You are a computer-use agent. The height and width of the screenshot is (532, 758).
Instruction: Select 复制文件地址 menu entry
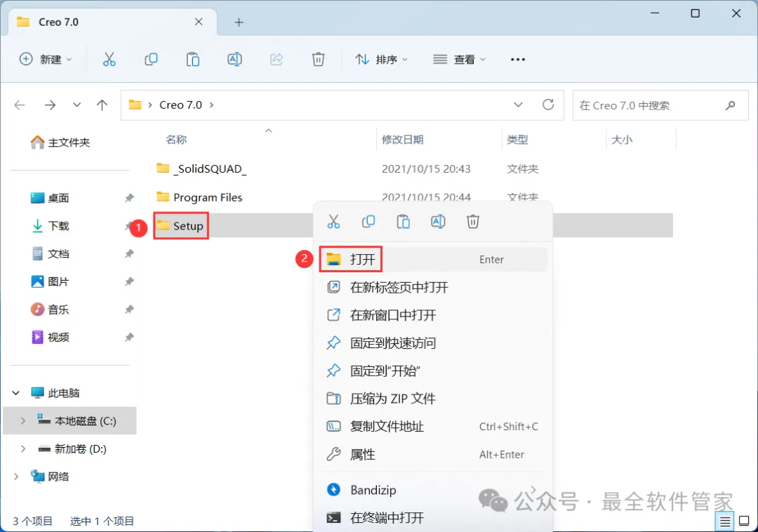(433, 427)
